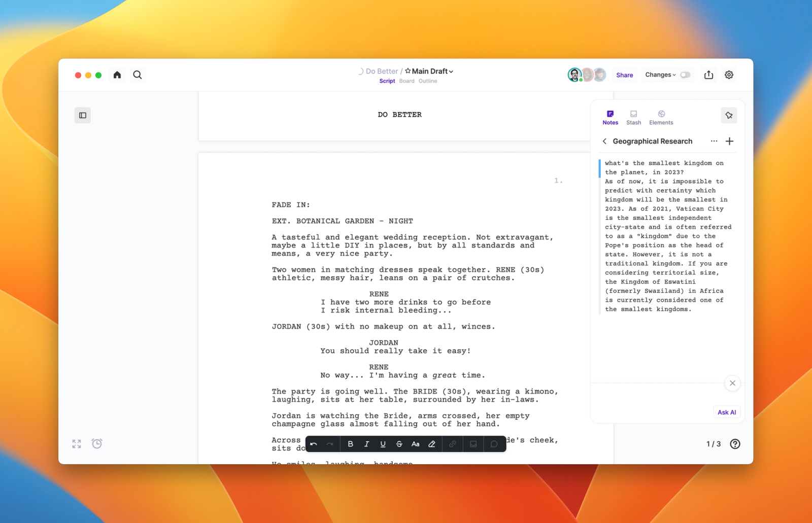
Task: Expand the Changes dropdown
Action: 660,75
